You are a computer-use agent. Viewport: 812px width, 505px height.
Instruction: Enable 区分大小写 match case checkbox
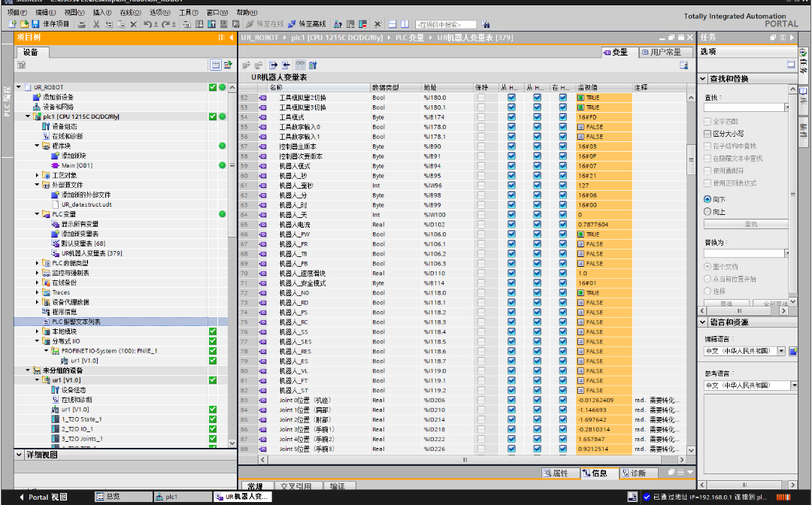[707, 134]
